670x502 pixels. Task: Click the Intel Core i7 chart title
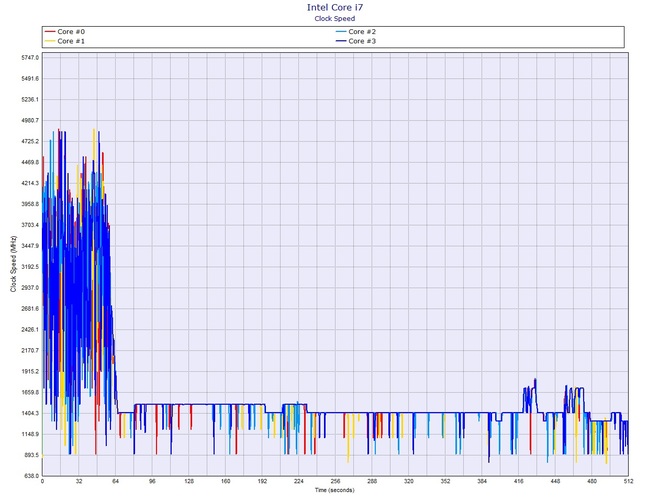(x=335, y=7)
